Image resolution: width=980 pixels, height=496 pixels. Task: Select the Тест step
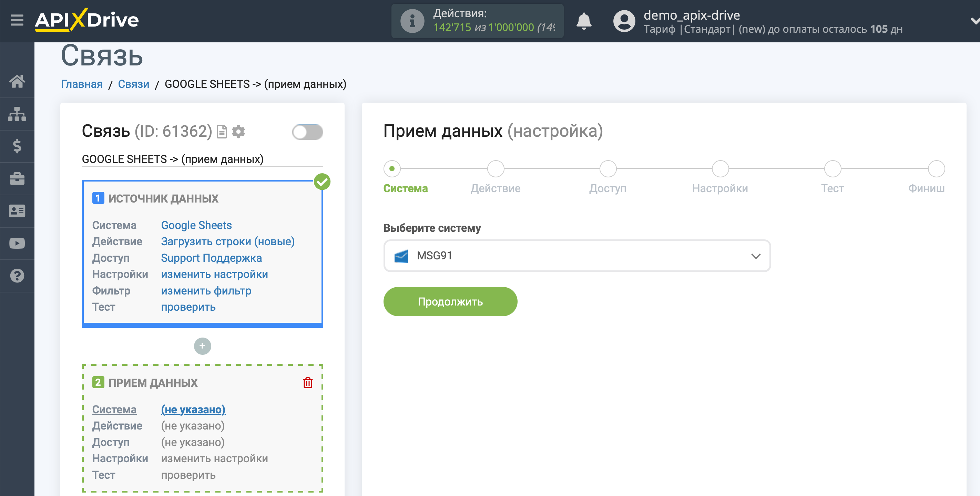click(x=833, y=168)
